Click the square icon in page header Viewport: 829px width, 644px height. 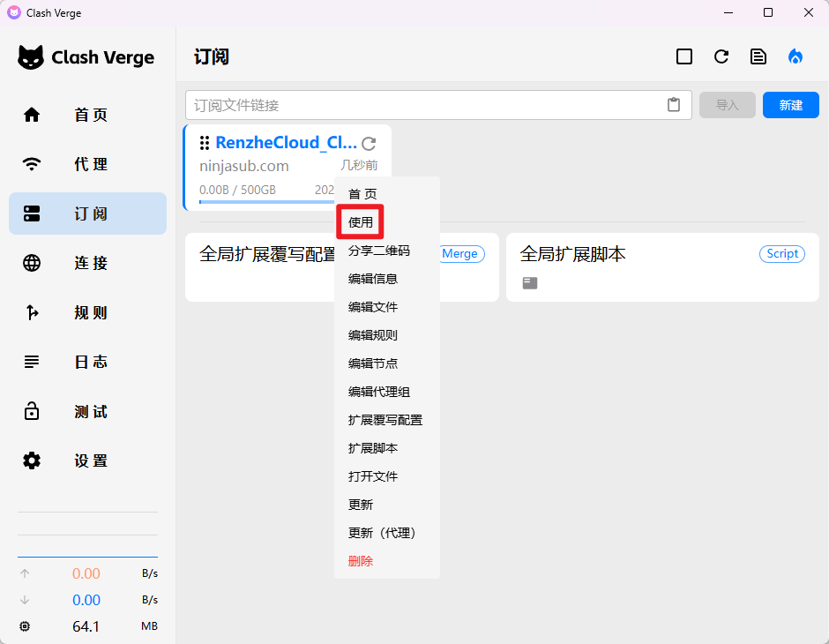click(684, 56)
